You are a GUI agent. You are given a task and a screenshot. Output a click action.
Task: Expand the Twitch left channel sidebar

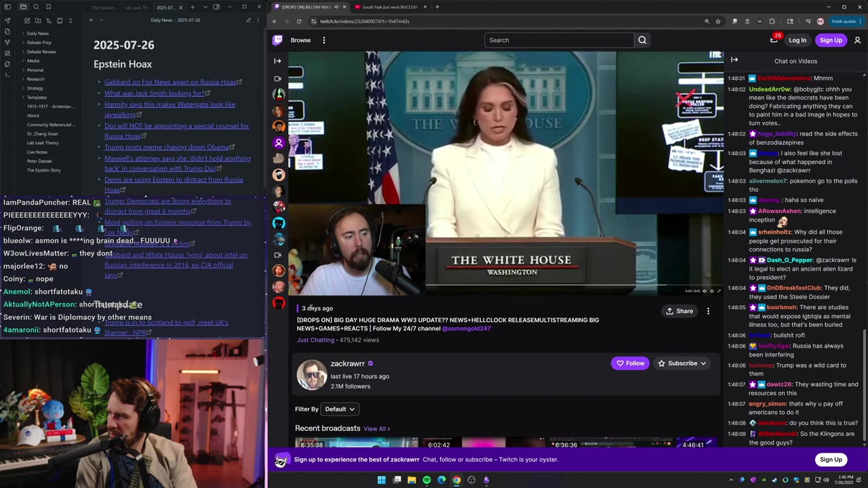[277, 61]
